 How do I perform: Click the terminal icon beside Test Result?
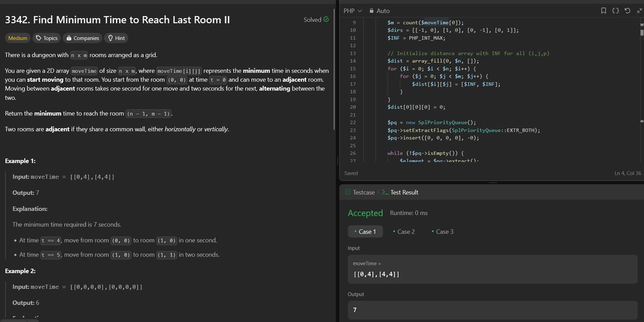[x=385, y=192]
